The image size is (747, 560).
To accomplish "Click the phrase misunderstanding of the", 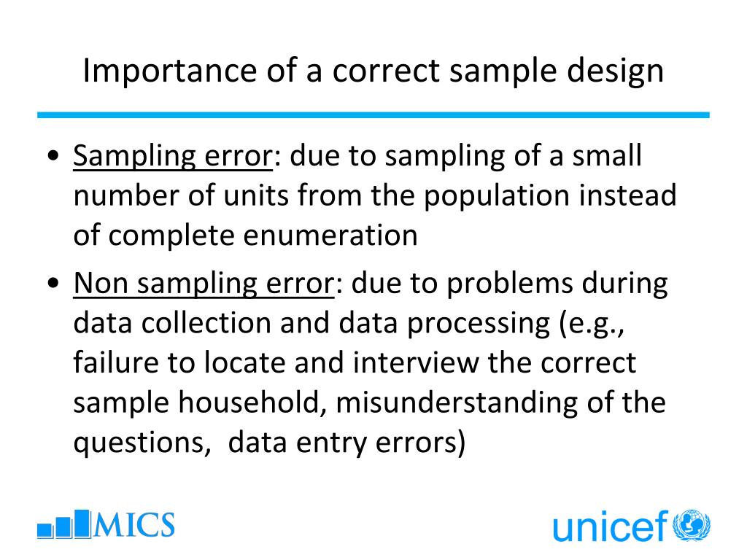I will pos(500,402).
